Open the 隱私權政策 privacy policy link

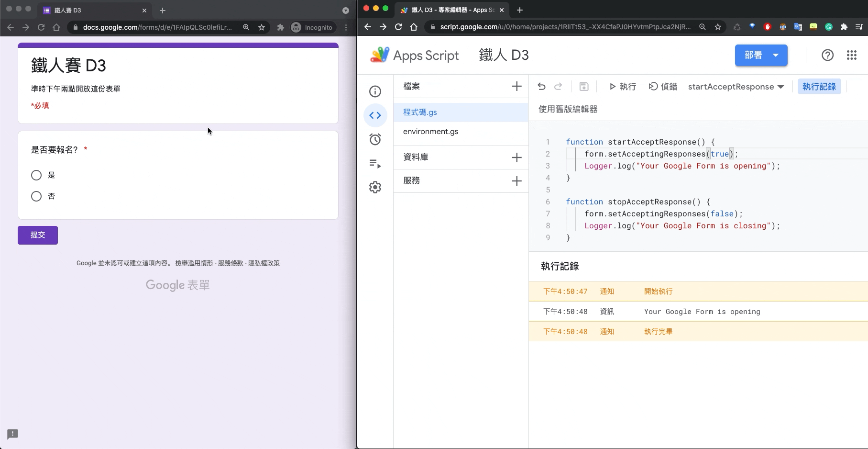click(x=264, y=263)
